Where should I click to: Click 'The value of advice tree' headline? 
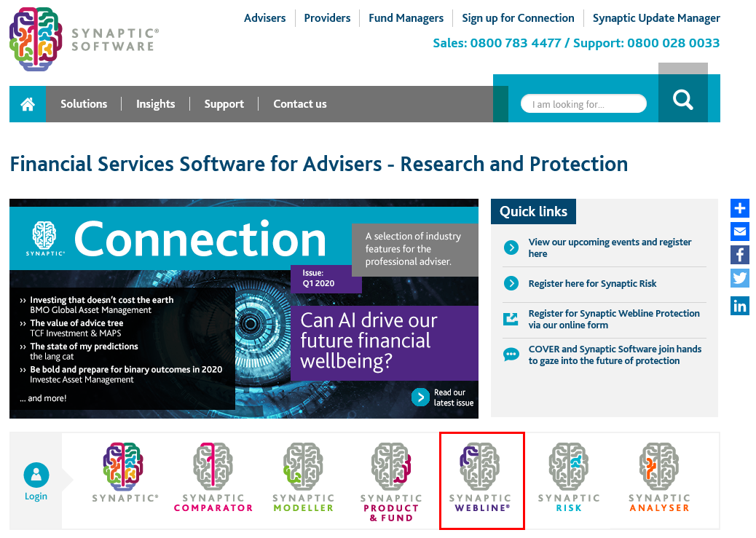[76, 323]
